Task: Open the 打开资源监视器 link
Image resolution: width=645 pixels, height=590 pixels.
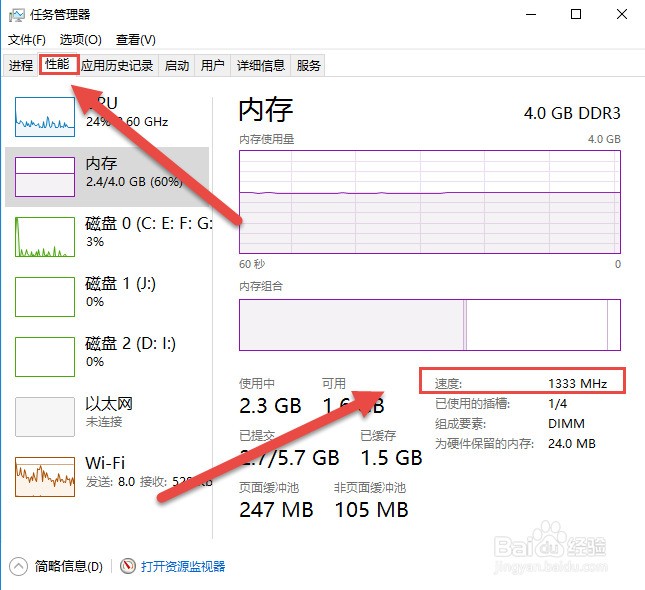Action: tap(183, 567)
